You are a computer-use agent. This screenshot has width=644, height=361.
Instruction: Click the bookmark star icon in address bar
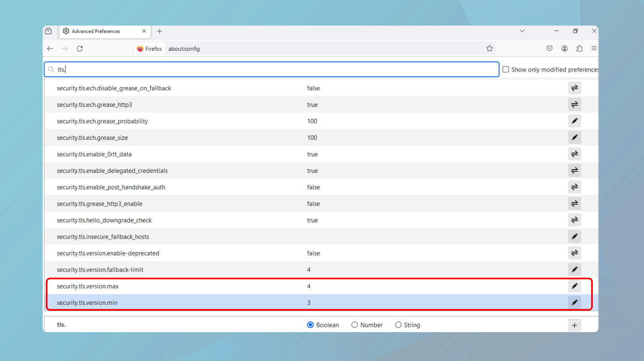pos(489,49)
